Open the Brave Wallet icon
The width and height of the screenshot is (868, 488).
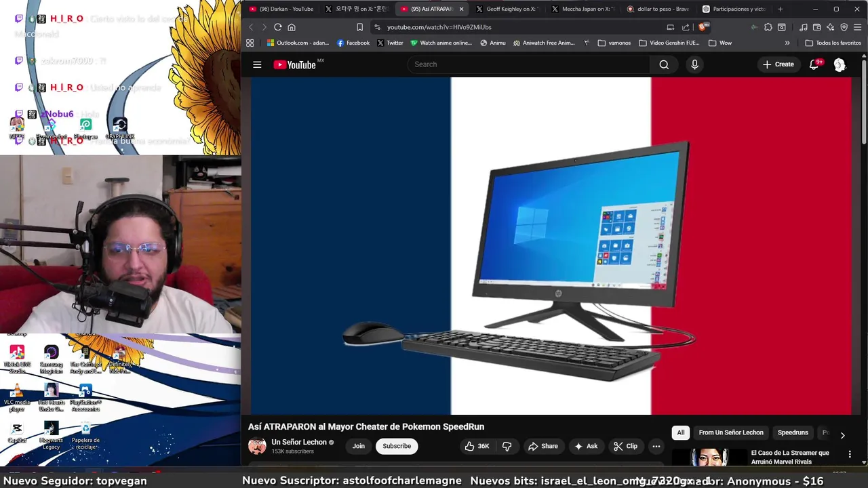tap(817, 27)
